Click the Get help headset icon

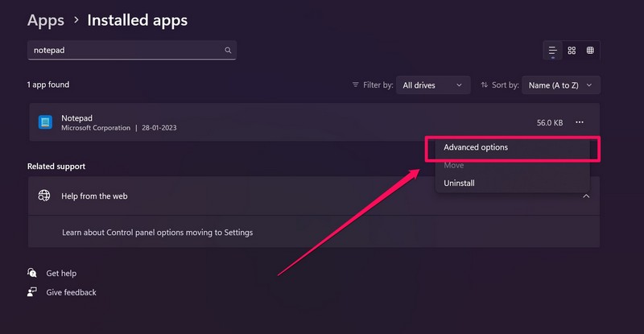click(x=32, y=273)
